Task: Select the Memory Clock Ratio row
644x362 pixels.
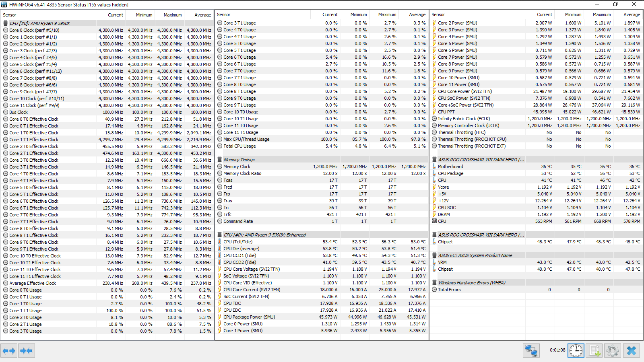Action: 322,173
